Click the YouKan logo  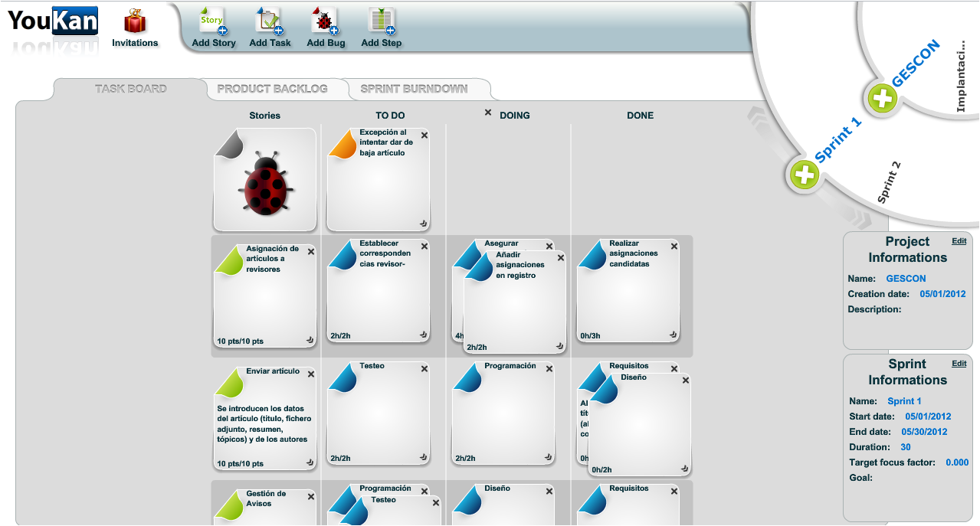click(53, 21)
